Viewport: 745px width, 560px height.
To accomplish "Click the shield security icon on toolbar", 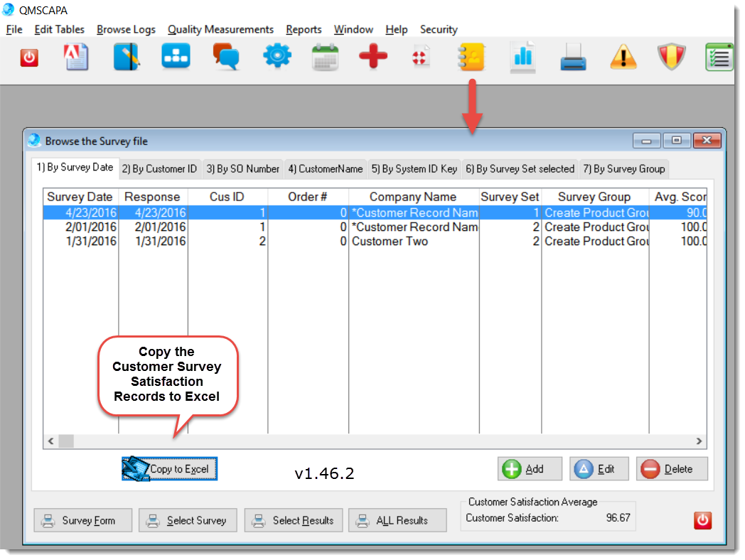I will (670, 57).
